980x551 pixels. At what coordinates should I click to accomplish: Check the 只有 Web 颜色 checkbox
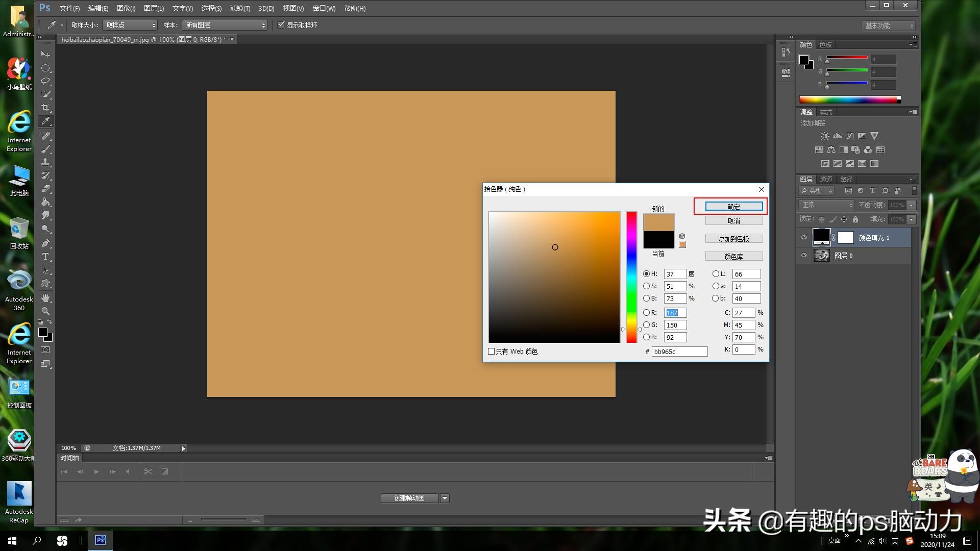pyautogui.click(x=492, y=352)
